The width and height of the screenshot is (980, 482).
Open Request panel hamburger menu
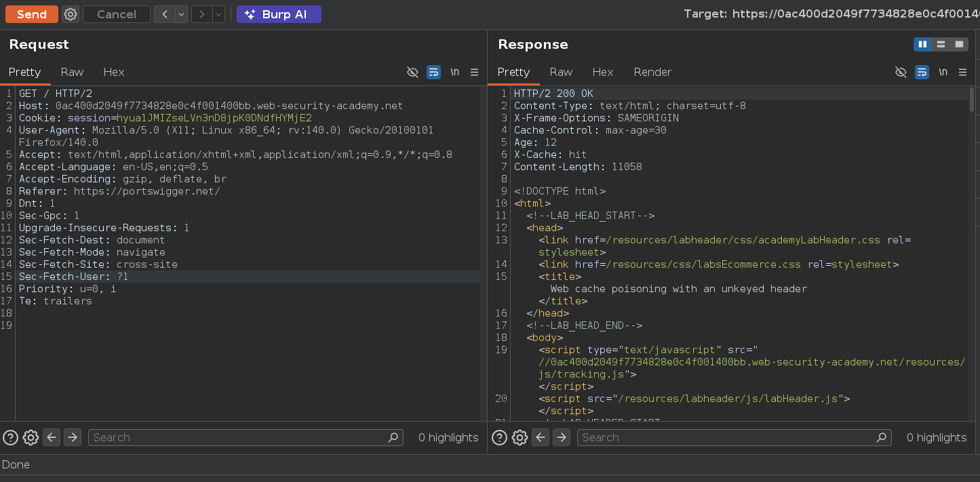475,72
